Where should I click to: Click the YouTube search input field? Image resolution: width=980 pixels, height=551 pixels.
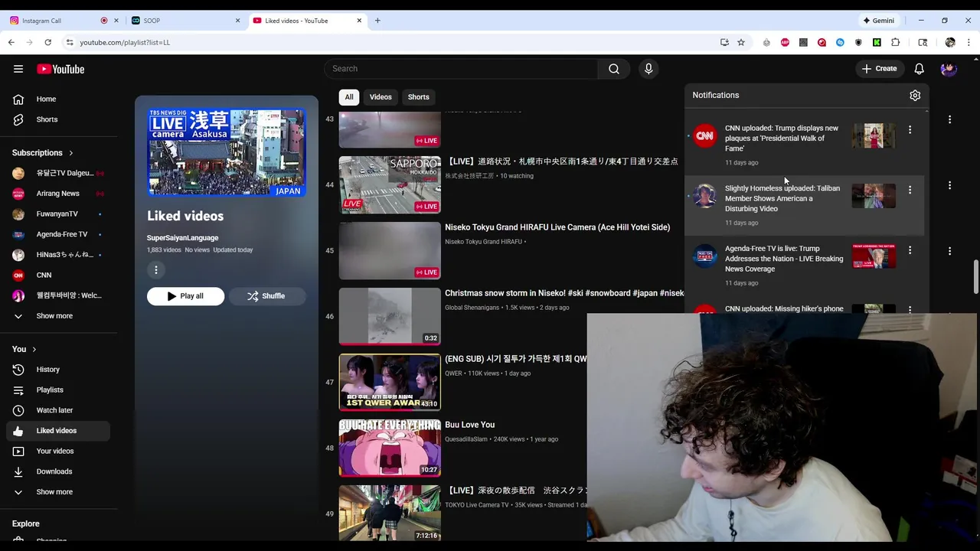tap(461, 69)
